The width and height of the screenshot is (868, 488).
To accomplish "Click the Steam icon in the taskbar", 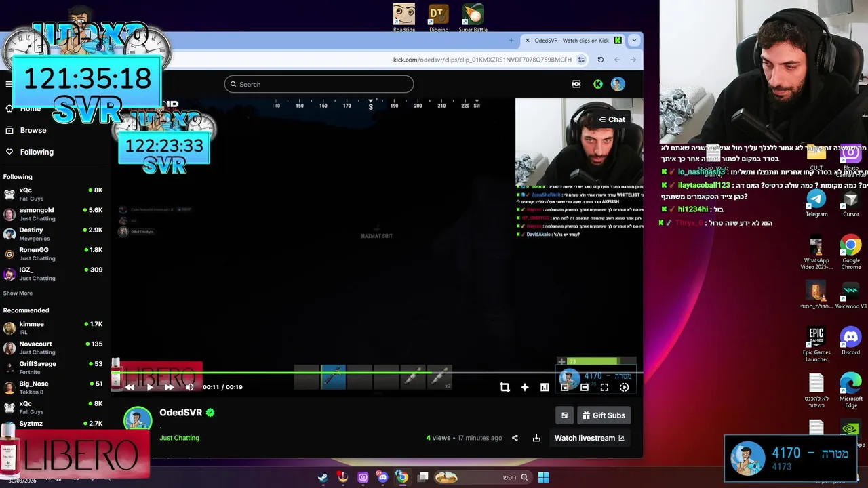I will [x=323, y=477].
